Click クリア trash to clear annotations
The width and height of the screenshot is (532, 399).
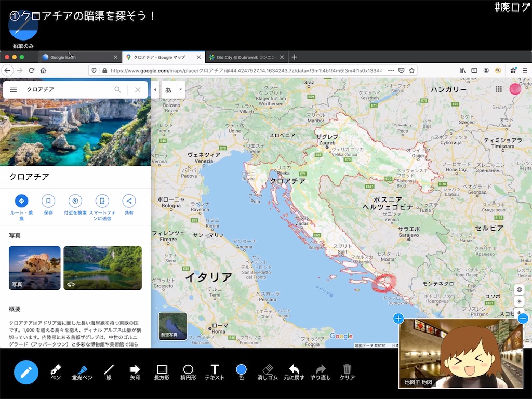coord(347,372)
